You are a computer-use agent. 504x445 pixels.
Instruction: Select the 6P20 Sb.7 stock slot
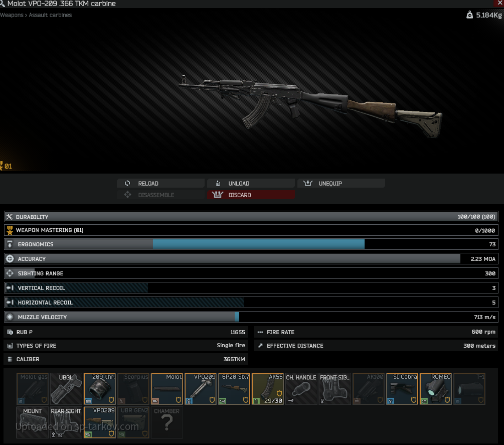[234, 389]
